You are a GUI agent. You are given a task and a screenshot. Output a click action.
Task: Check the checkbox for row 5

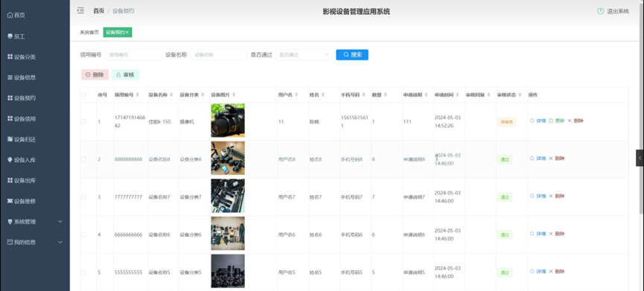(83, 272)
